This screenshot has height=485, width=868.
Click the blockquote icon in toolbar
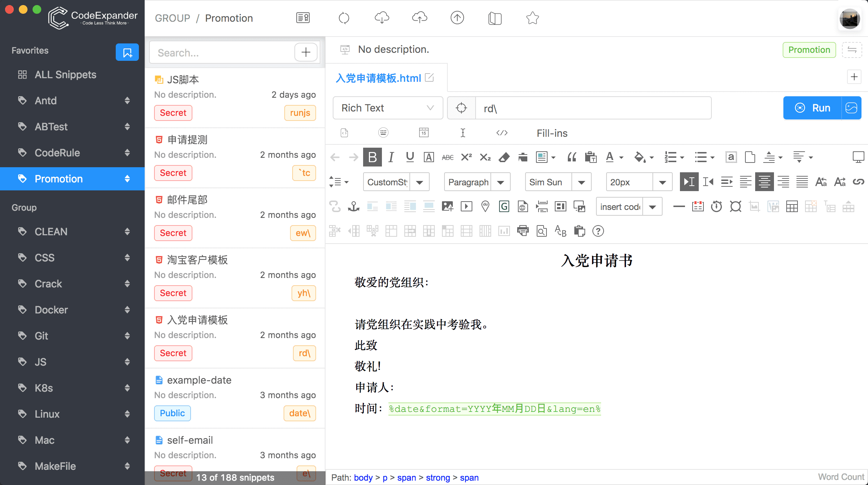pos(572,157)
